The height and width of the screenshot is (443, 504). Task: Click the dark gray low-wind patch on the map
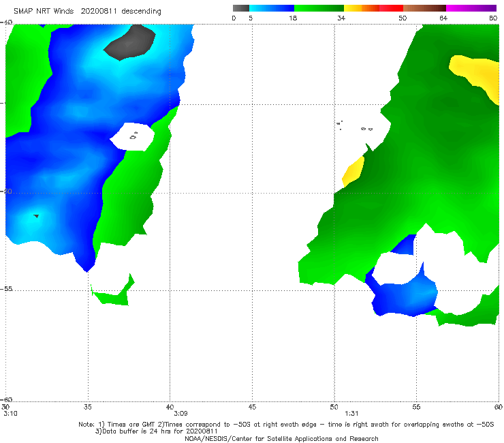pyautogui.click(x=129, y=43)
